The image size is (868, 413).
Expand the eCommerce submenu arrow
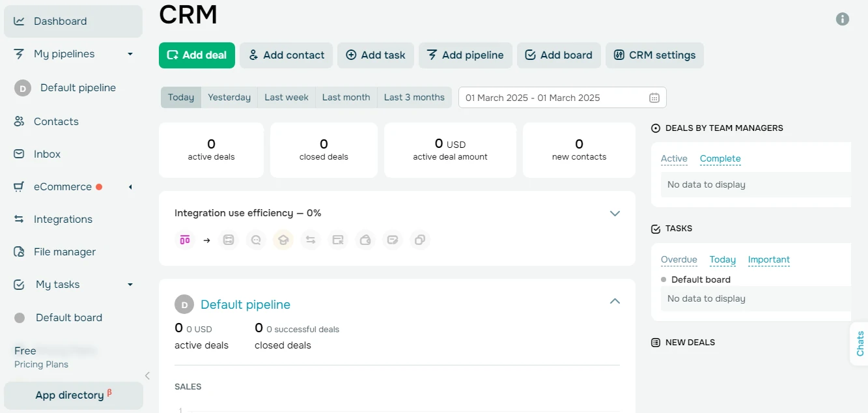coord(130,187)
